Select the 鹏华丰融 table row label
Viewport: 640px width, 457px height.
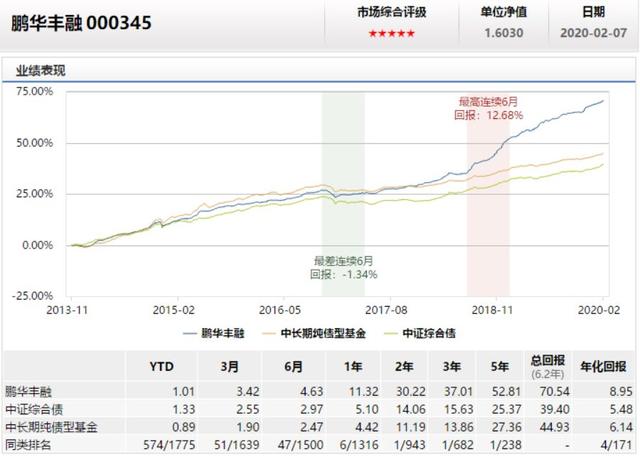(29, 392)
